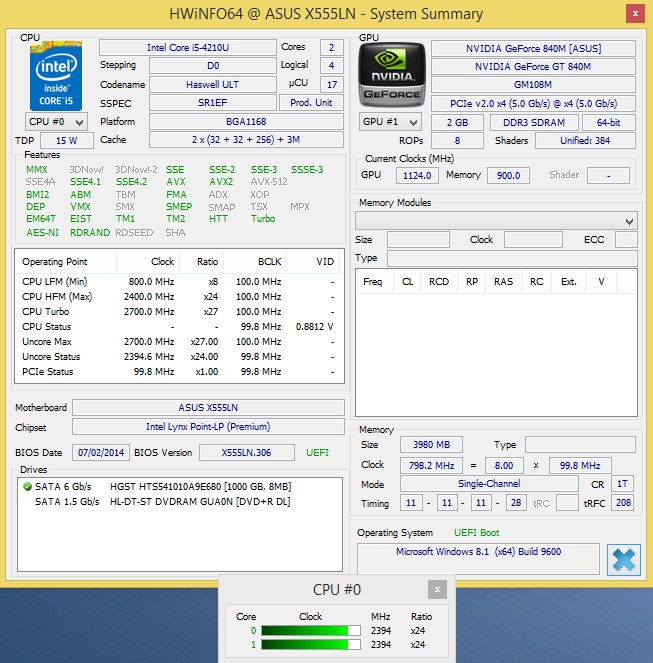
Task: Click the NVIDIA GeForce GT 840M field
Action: [533, 67]
